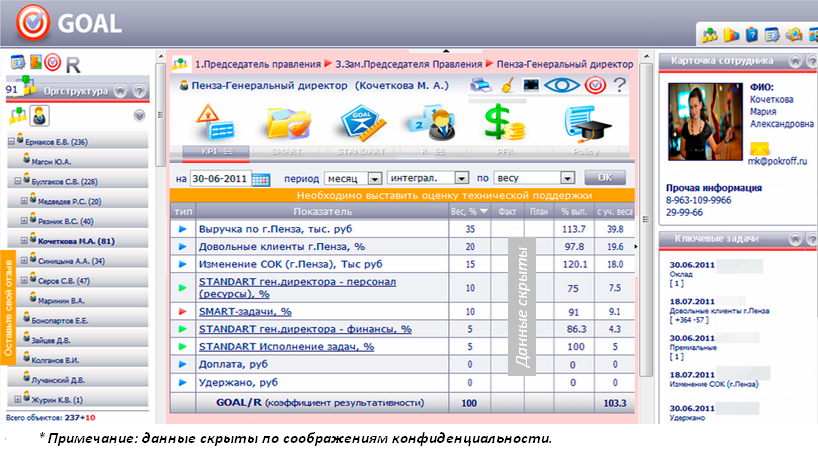Switch to the PFR tab
Screen dimensions: 818x458
pyautogui.click(x=505, y=151)
